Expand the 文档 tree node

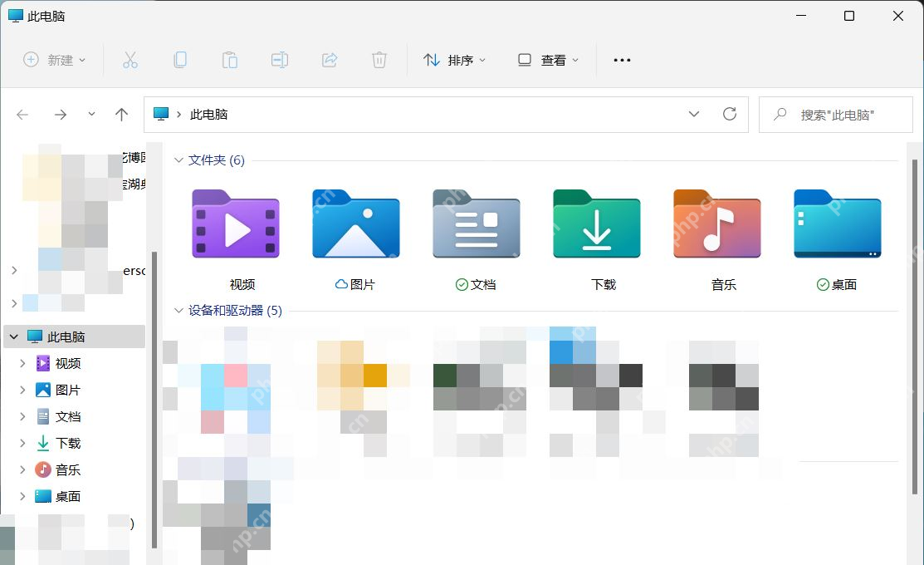point(22,416)
